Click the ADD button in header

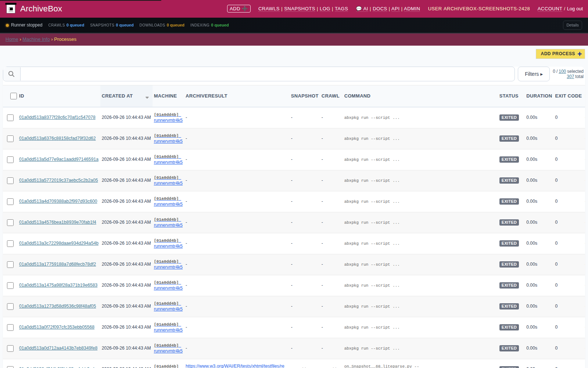point(239,8)
